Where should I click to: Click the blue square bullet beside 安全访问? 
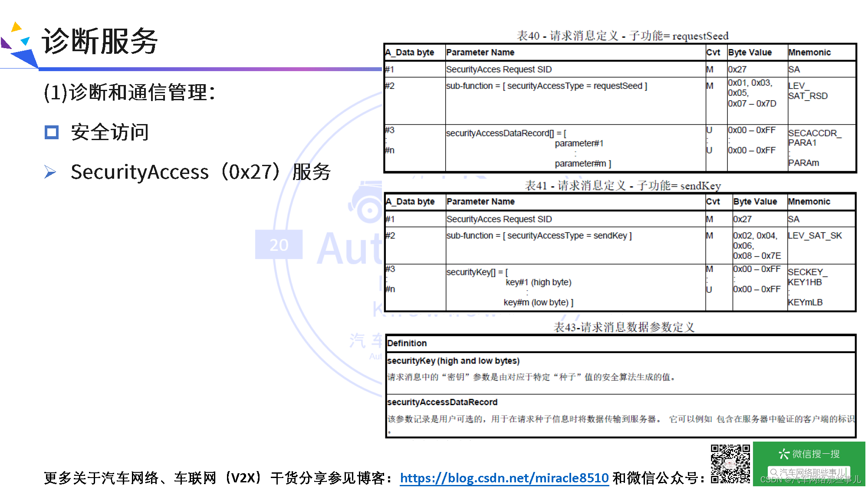[52, 132]
